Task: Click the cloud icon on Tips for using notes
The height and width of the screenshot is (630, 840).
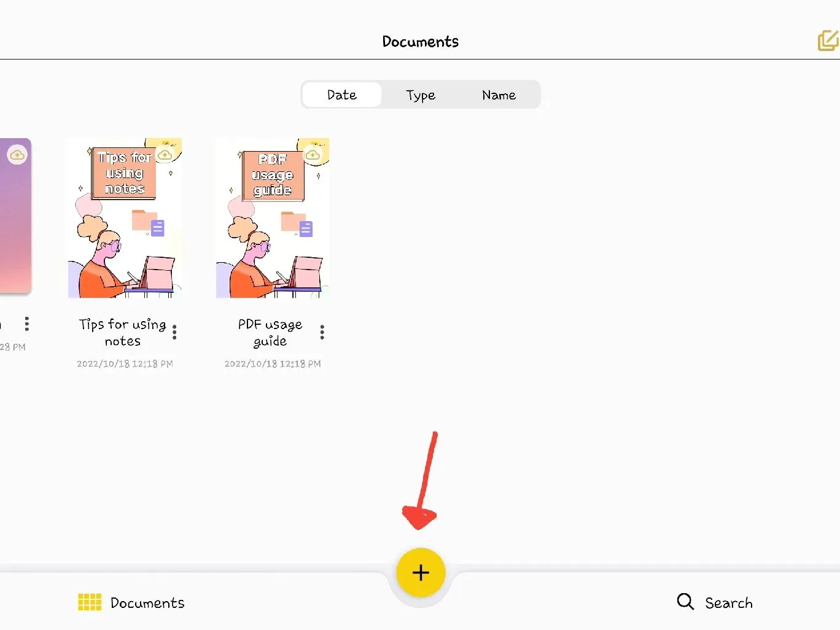Action: click(165, 155)
